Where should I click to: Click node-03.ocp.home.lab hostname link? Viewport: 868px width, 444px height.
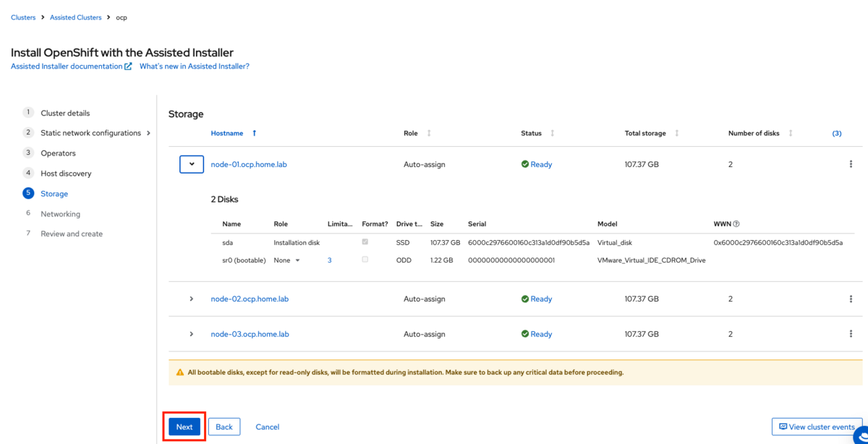(250, 334)
